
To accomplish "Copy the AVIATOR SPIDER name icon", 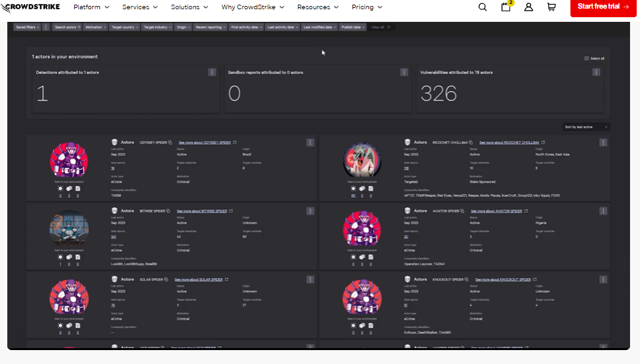I will (x=462, y=210).
